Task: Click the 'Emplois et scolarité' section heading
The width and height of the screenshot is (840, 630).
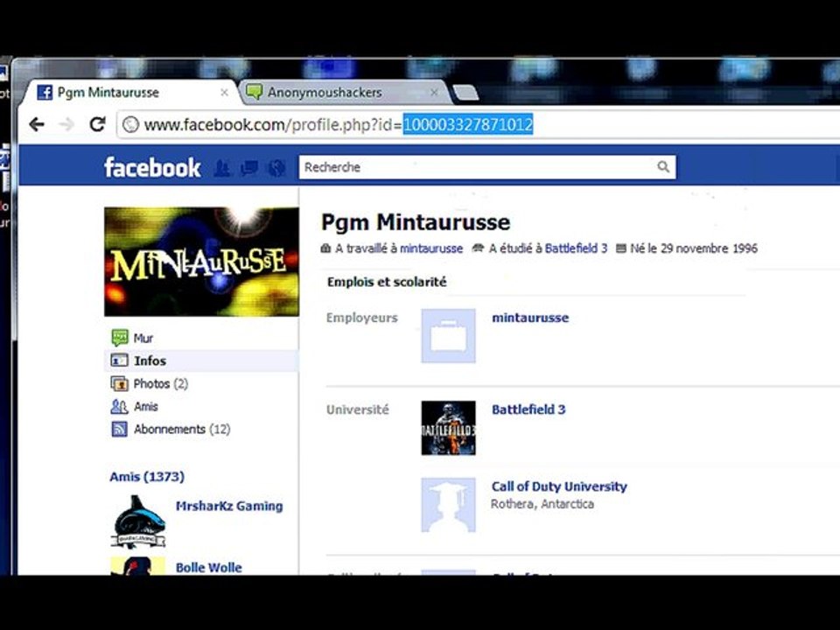Action: [387, 282]
